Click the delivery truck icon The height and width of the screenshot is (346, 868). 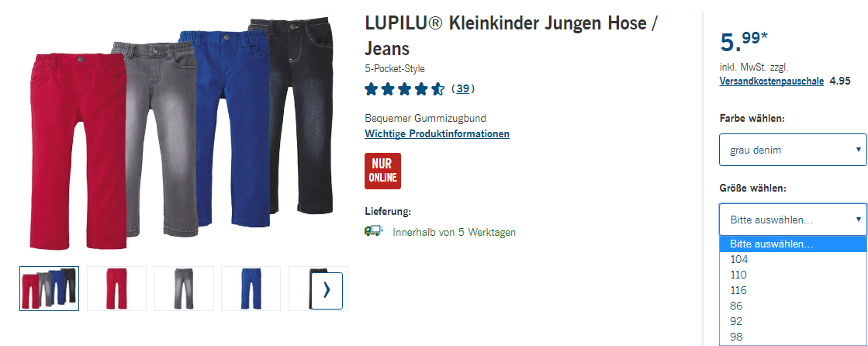click(x=374, y=231)
